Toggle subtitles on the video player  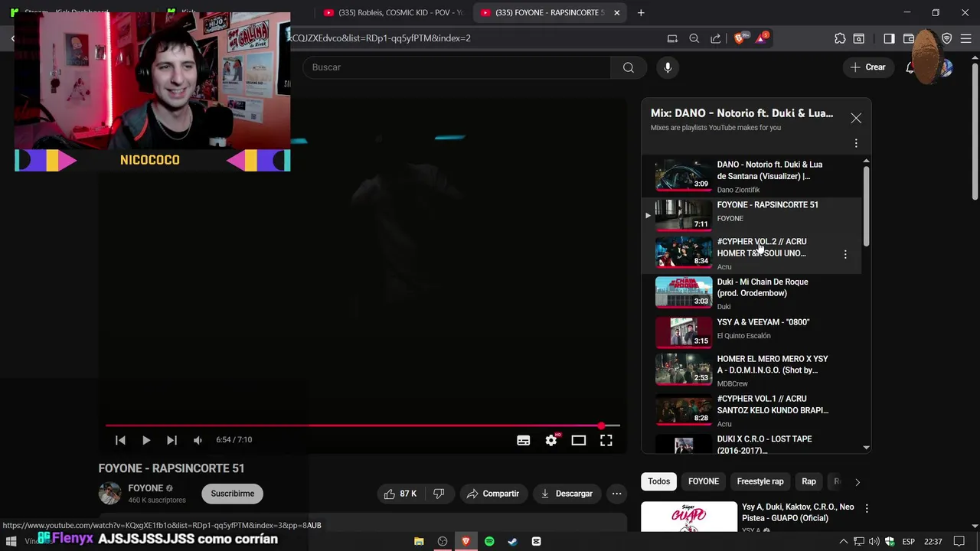(x=524, y=440)
